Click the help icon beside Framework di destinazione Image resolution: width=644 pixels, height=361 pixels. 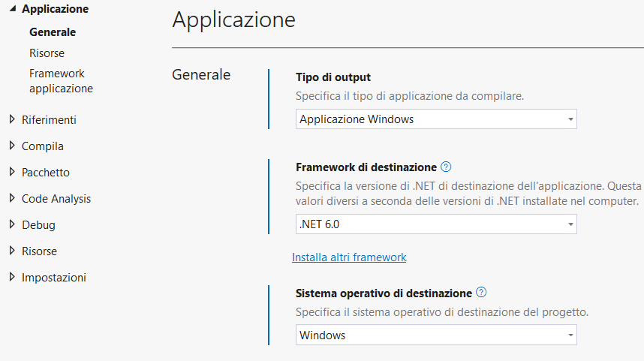(446, 167)
